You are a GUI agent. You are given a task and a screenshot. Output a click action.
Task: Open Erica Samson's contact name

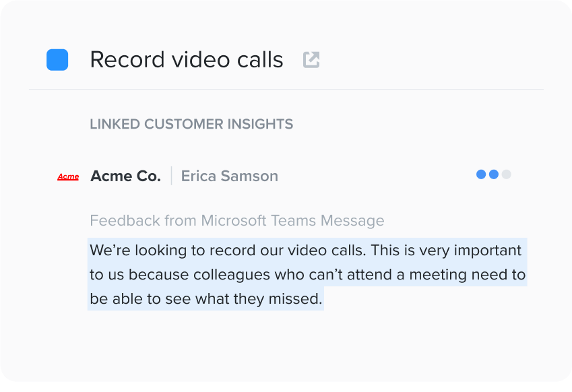[230, 176]
